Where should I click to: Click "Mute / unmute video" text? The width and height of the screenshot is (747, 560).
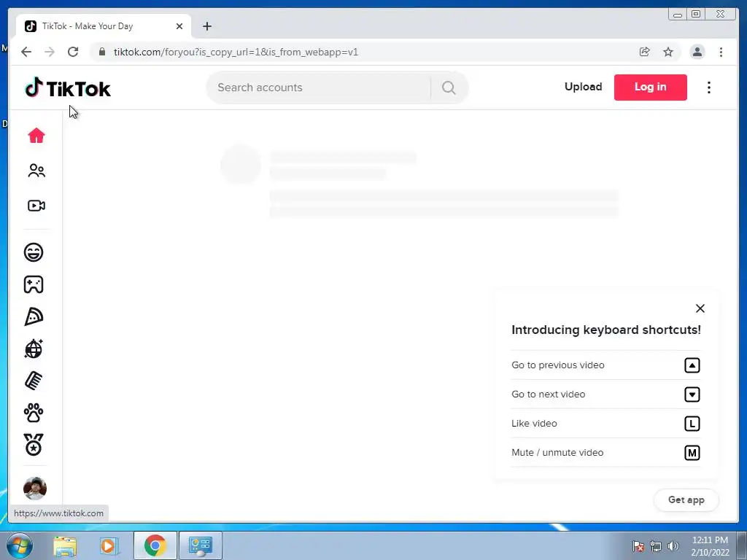(557, 452)
